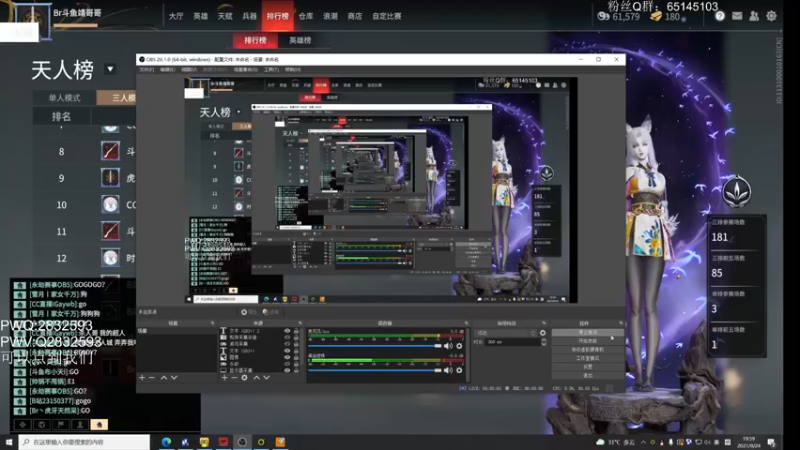Switch to the 单人模式 tab
Screen dimensions: 800x450
tap(64, 97)
